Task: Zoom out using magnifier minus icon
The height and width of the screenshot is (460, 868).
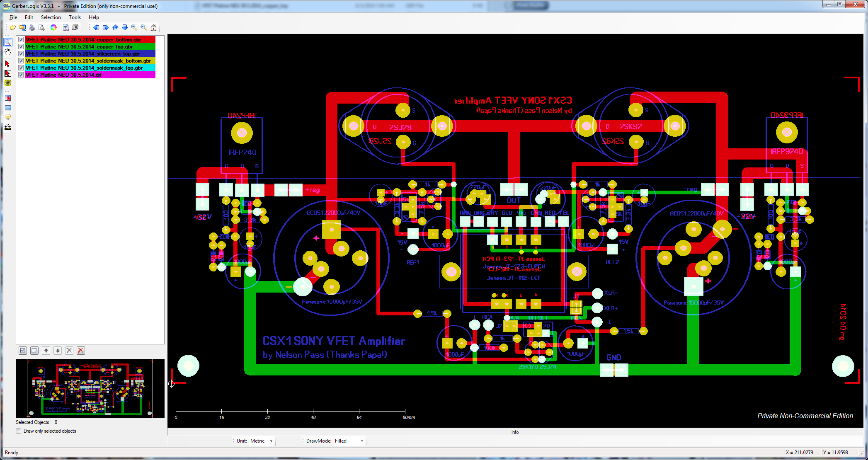Action: (144, 27)
